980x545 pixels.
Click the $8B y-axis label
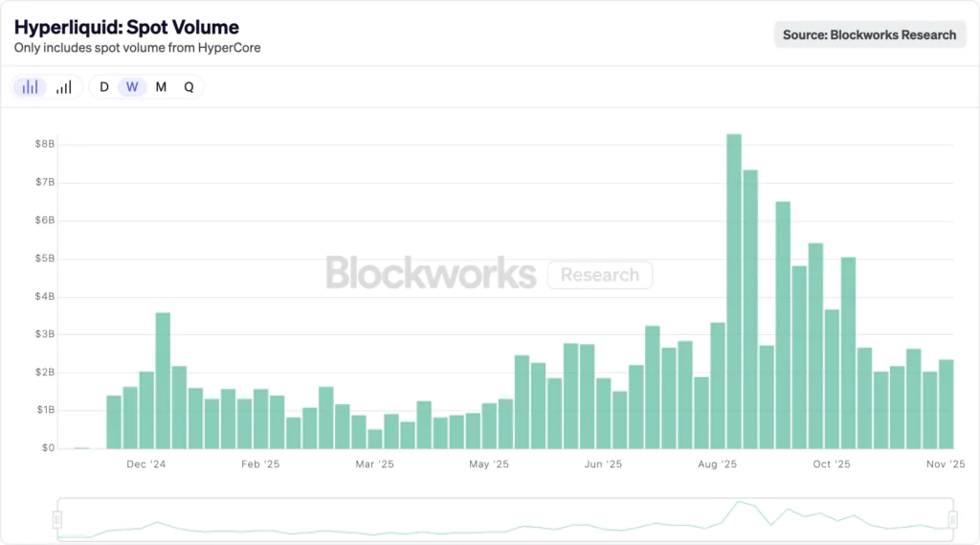click(46, 145)
